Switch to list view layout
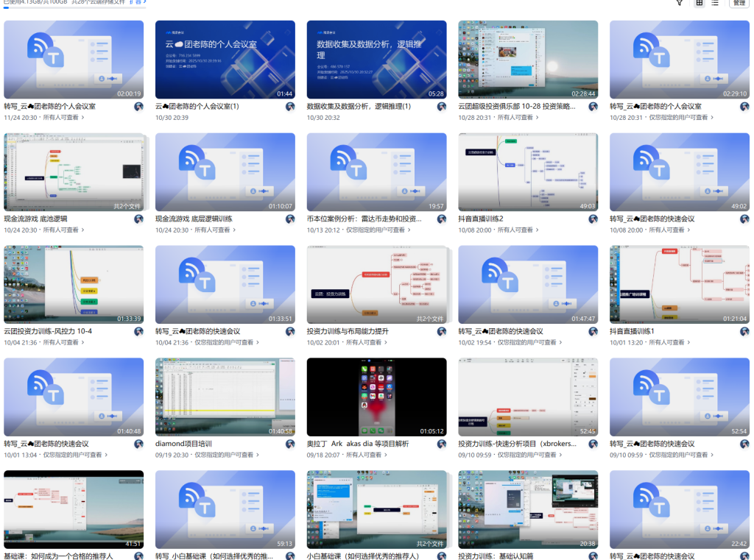The image size is (754, 560). (715, 3)
